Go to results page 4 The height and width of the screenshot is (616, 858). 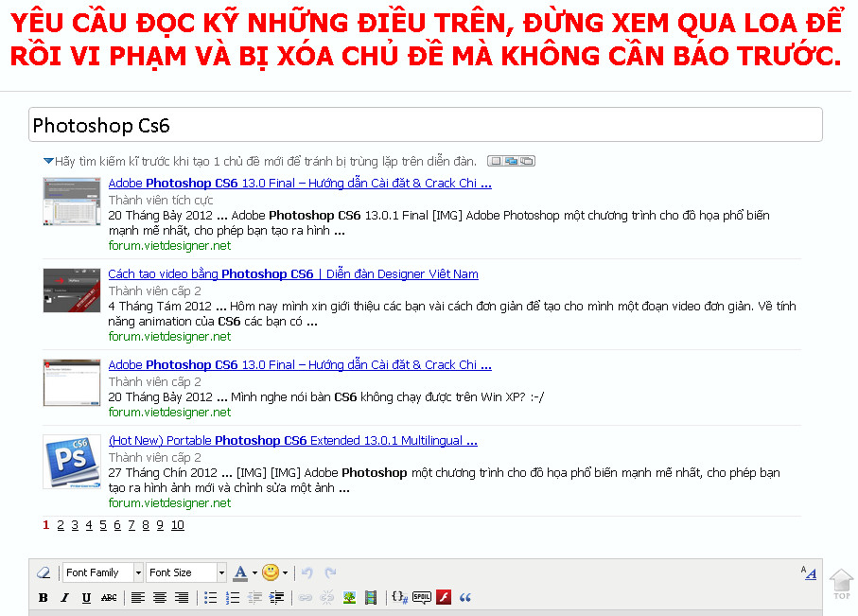coord(89,525)
